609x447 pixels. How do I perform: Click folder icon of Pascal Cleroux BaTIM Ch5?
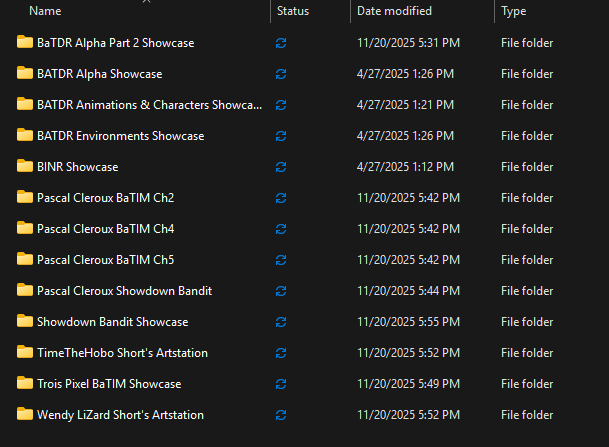pos(25,259)
